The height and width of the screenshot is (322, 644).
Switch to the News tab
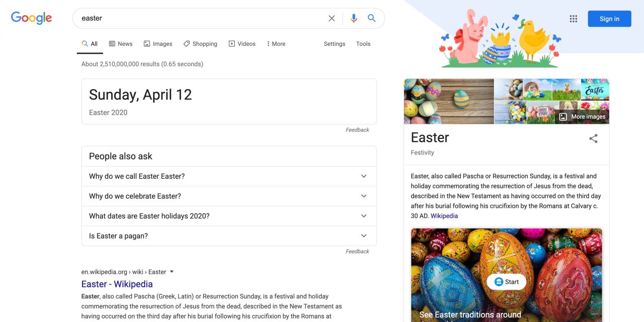pos(121,44)
